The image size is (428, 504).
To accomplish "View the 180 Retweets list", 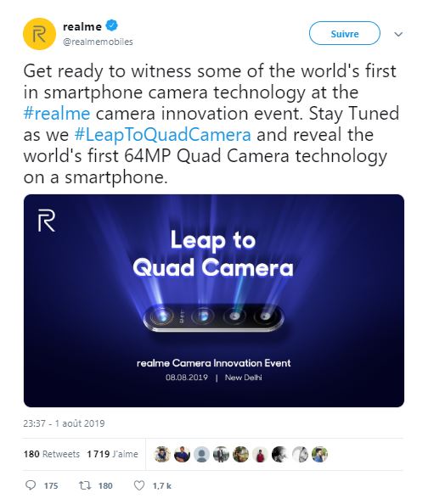I will click(x=52, y=454).
